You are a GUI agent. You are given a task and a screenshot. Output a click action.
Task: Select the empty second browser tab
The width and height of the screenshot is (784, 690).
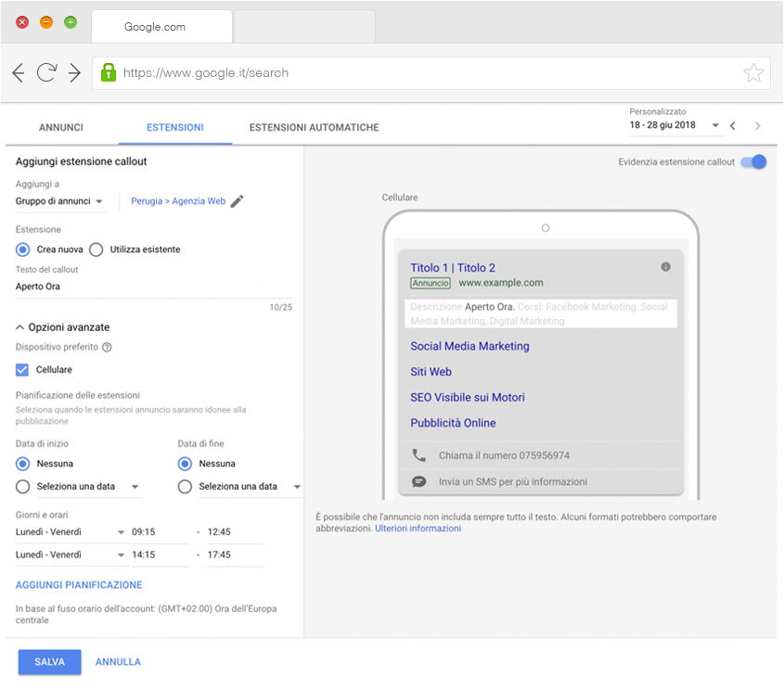click(304, 27)
